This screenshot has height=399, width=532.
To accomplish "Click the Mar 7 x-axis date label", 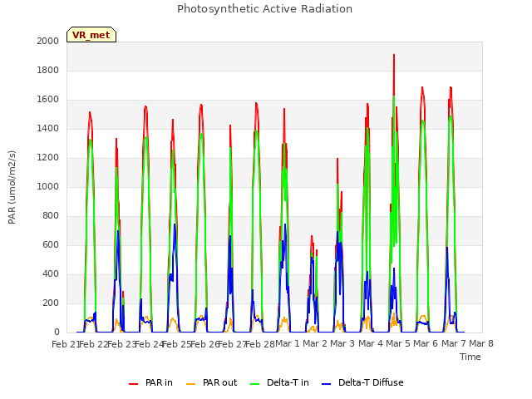I will [x=454, y=343].
